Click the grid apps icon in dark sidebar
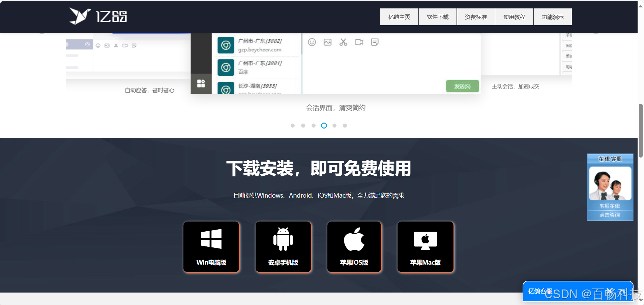 coord(201,83)
